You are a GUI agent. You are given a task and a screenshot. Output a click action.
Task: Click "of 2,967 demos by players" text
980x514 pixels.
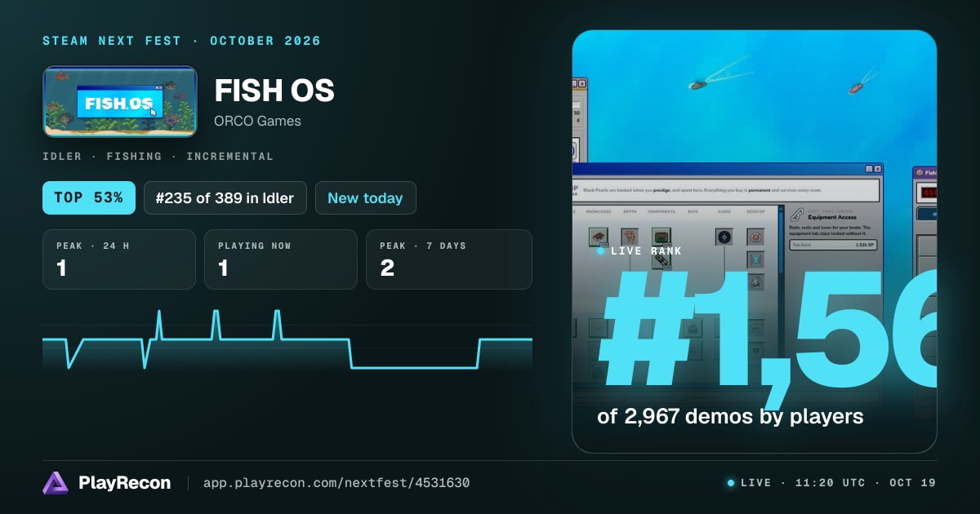point(730,416)
